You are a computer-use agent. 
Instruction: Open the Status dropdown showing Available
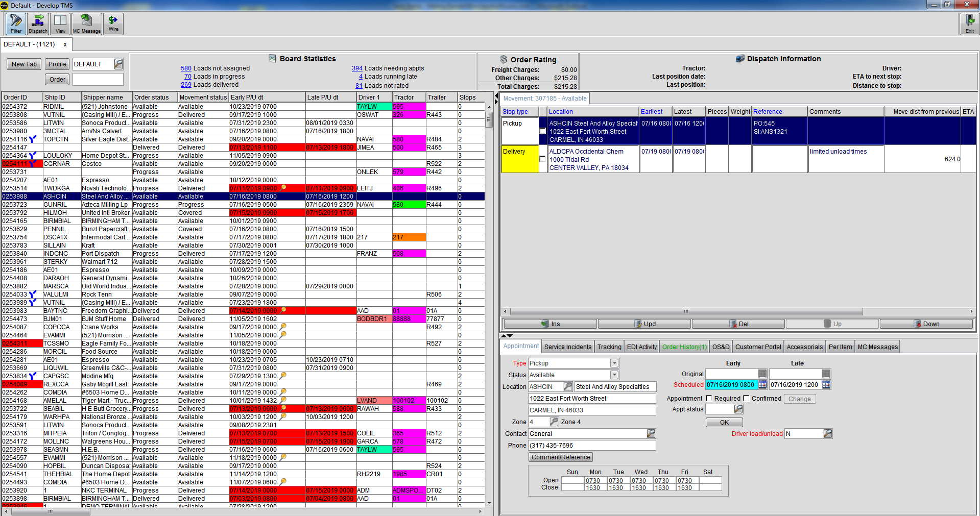pos(614,375)
